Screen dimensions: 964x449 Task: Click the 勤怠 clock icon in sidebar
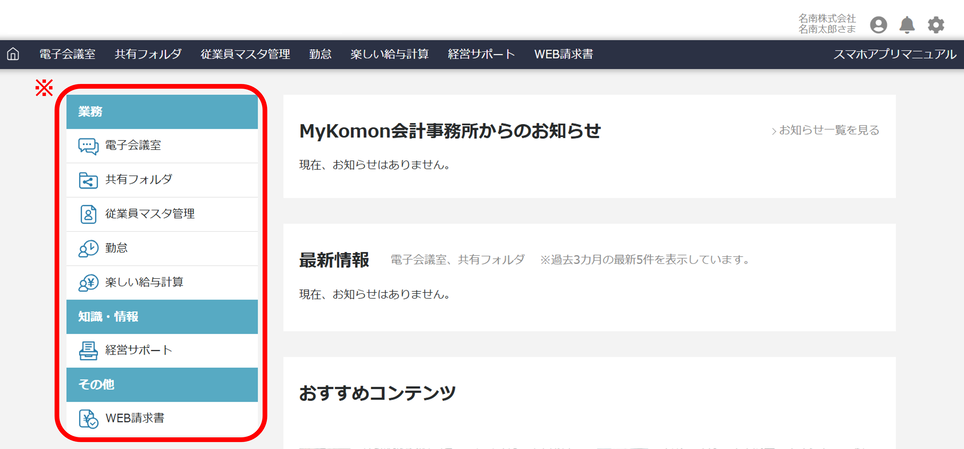(88, 248)
